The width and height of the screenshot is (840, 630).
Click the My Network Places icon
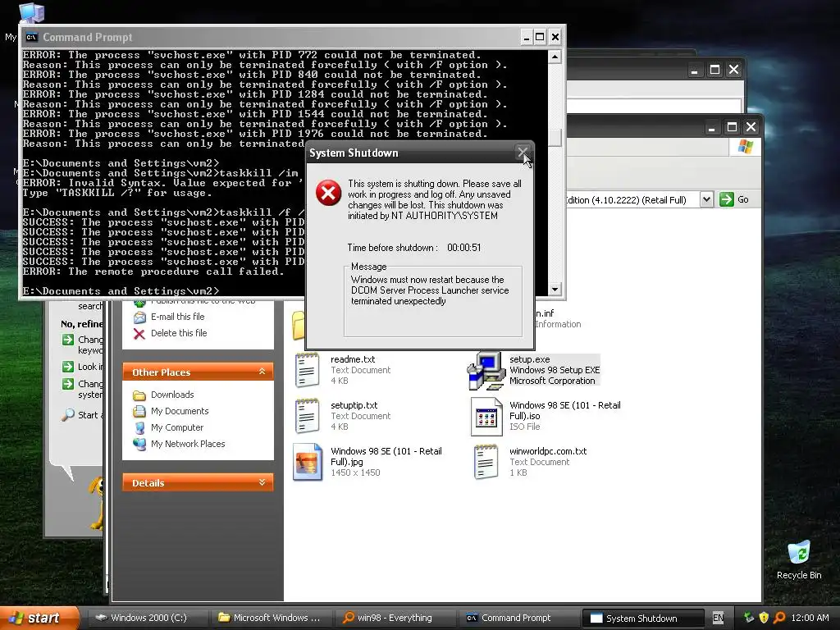pyautogui.click(x=139, y=444)
